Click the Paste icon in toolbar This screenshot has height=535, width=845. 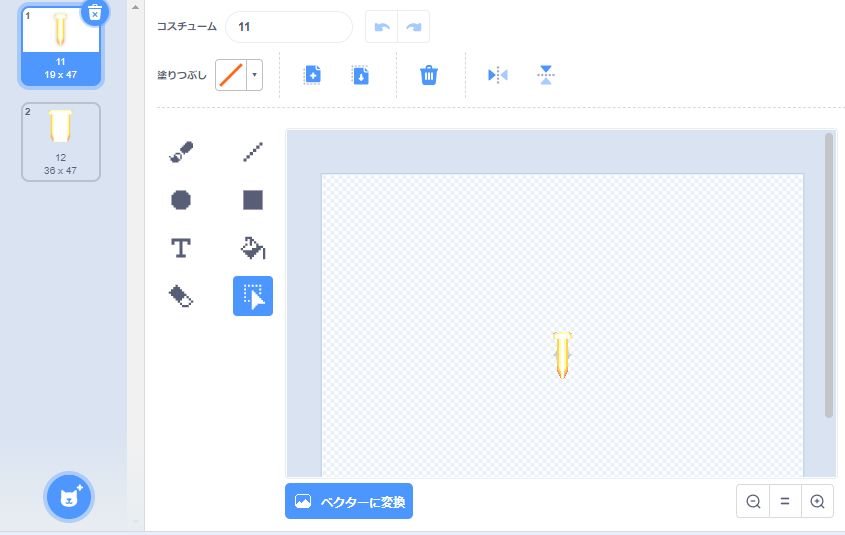coord(361,75)
